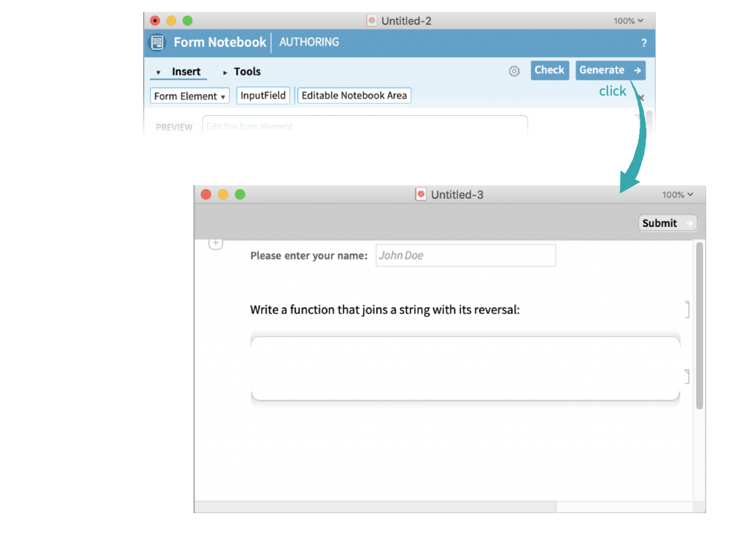The height and width of the screenshot is (551, 756).
Task: Submit the form in Untitled-3
Action: coord(668,223)
